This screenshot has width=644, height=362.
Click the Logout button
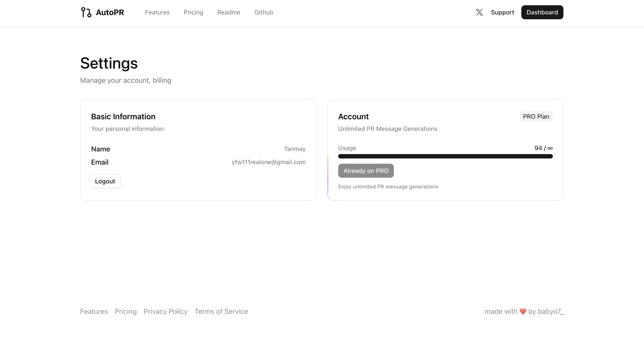(105, 181)
